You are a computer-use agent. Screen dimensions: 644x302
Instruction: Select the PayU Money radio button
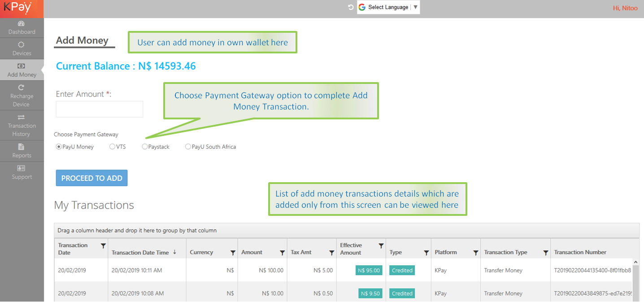point(59,147)
